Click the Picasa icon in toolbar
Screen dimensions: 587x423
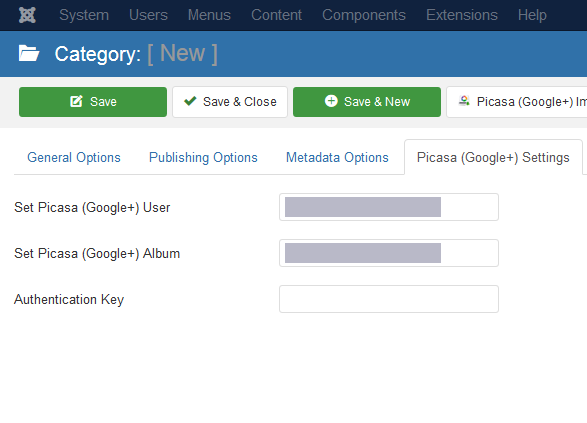coord(464,101)
